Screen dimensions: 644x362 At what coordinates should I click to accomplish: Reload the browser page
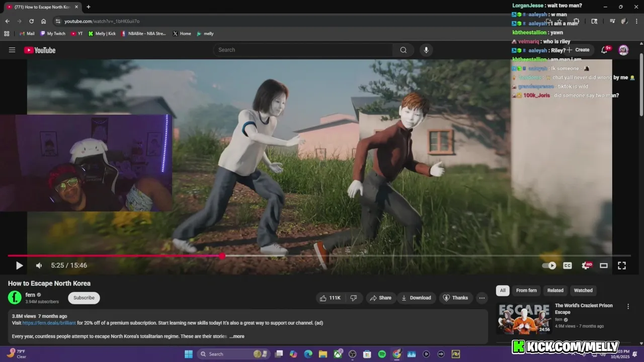point(31,21)
